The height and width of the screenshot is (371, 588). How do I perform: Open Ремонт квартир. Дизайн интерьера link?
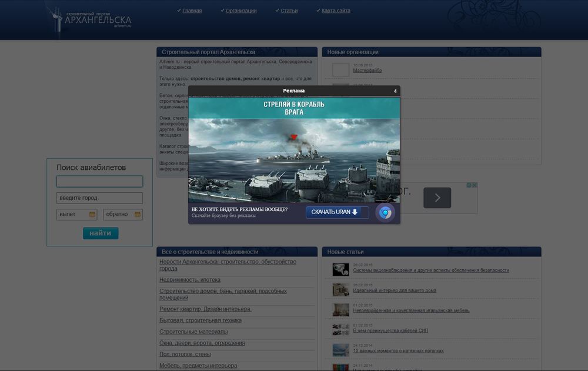tap(205, 309)
